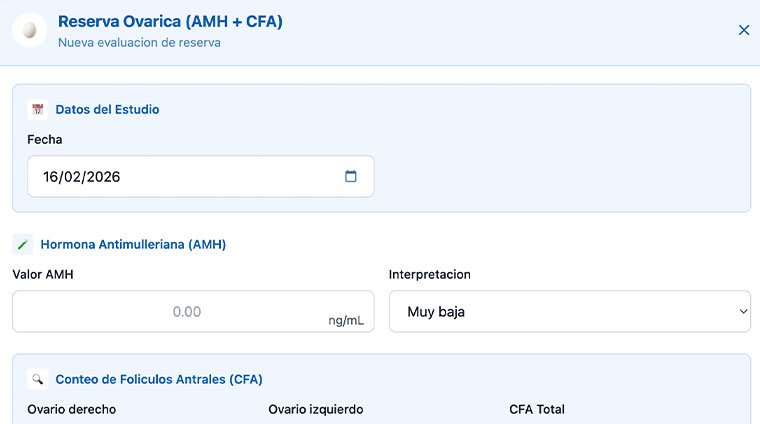The width and height of the screenshot is (760, 424).
Task: Click the Conteo de Foliculos Antrales heading
Action: tap(159, 380)
